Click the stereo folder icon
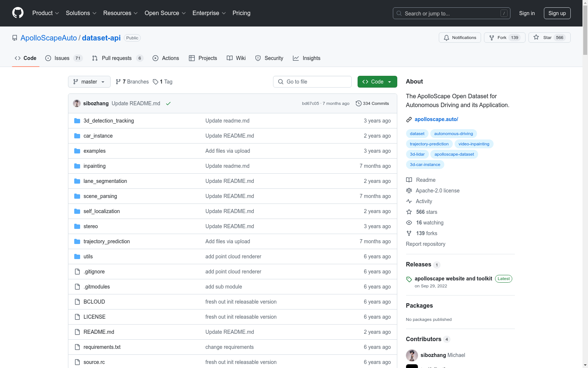Screen dimensions: 588x368 77,226
